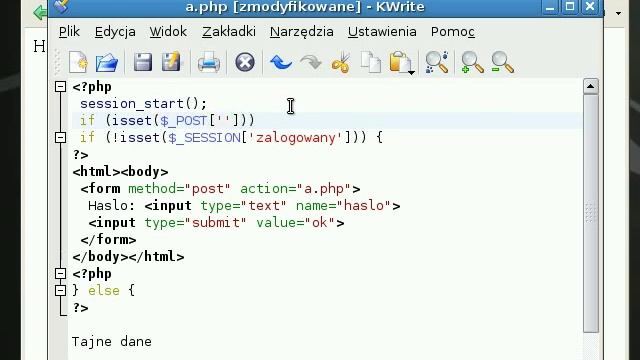Click the greyed Redo arrow icon
The height and width of the screenshot is (360, 640).
tap(311, 62)
